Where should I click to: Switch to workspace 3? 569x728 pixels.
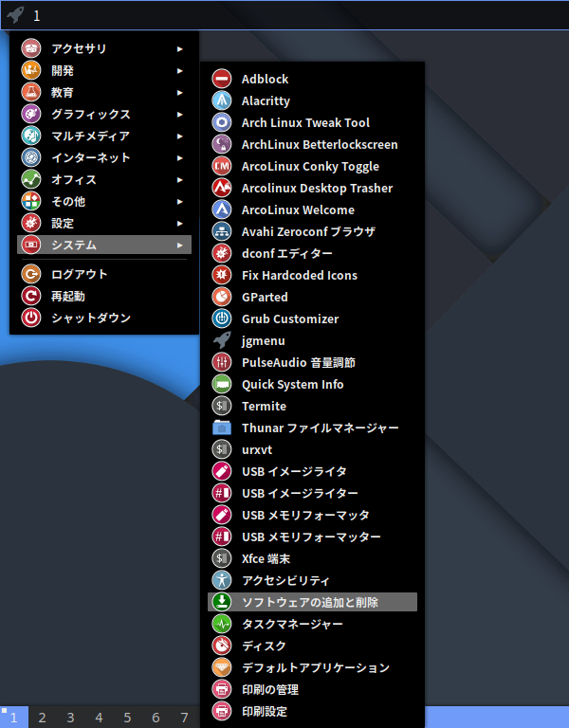pyautogui.click(x=70, y=718)
